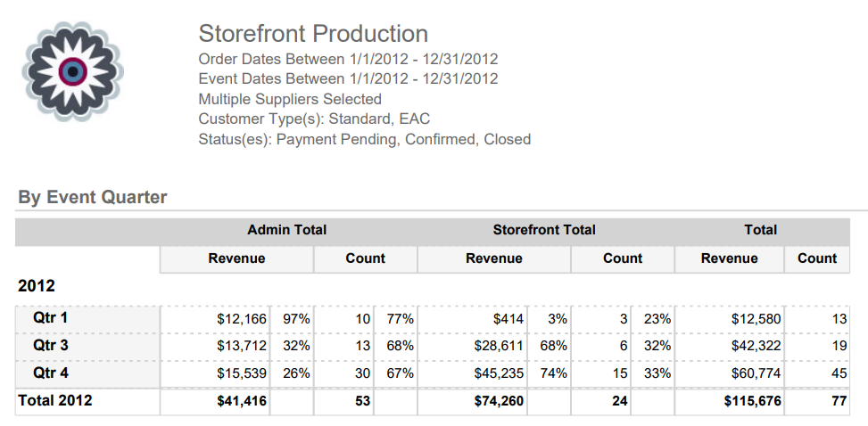Viewport: 868px width, 426px height.
Task: Click the $115,676 grand total revenue cell
Action: 753,402
